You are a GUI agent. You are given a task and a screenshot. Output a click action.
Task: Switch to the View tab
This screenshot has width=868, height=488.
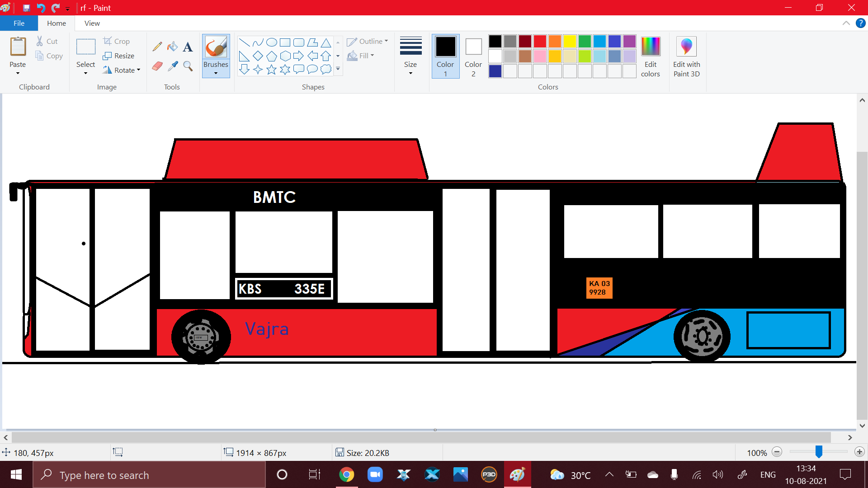point(92,23)
